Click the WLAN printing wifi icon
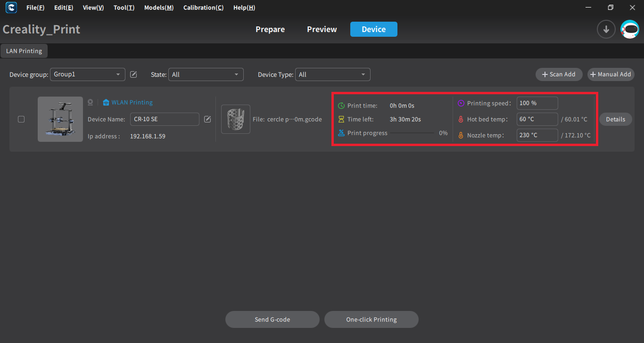This screenshot has width=644, height=343. (x=106, y=102)
